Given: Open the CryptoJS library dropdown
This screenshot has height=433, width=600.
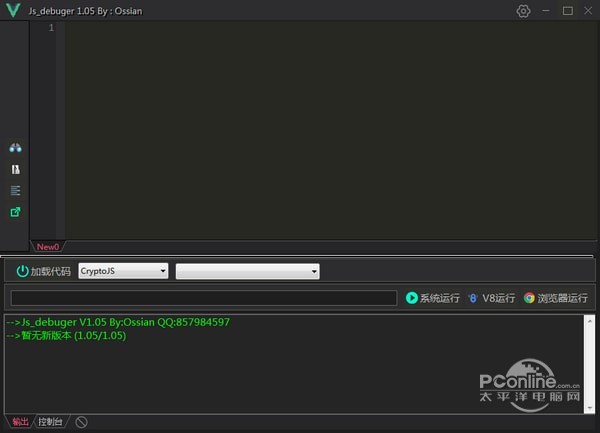Looking at the screenshot, I should [x=123, y=271].
